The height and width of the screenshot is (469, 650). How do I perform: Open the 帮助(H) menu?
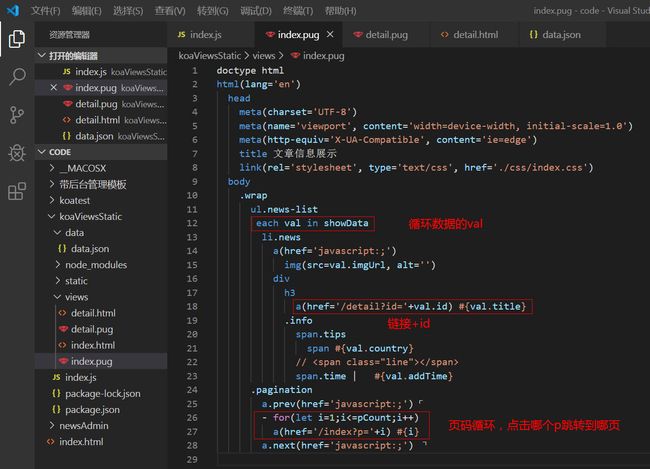coord(340,11)
